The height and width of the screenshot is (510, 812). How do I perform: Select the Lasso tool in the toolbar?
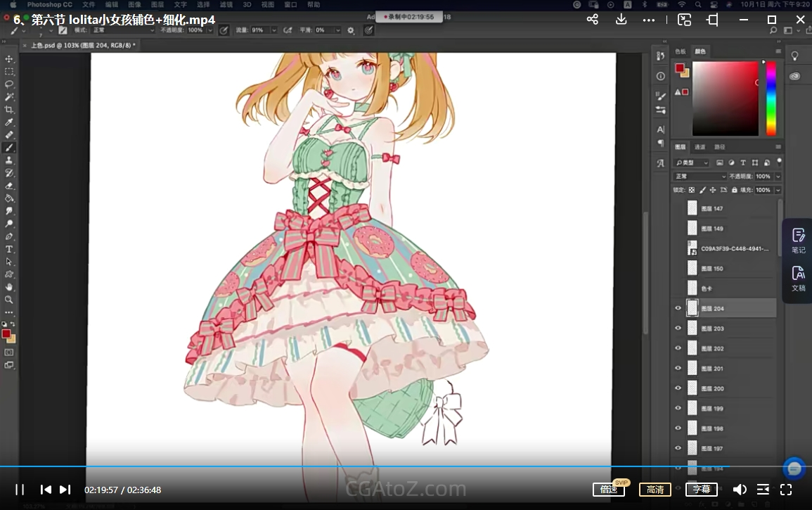[x=9, y=84]
